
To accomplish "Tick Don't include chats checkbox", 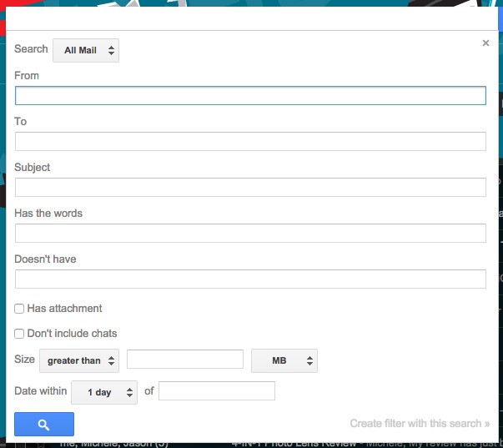I will 19,334.
